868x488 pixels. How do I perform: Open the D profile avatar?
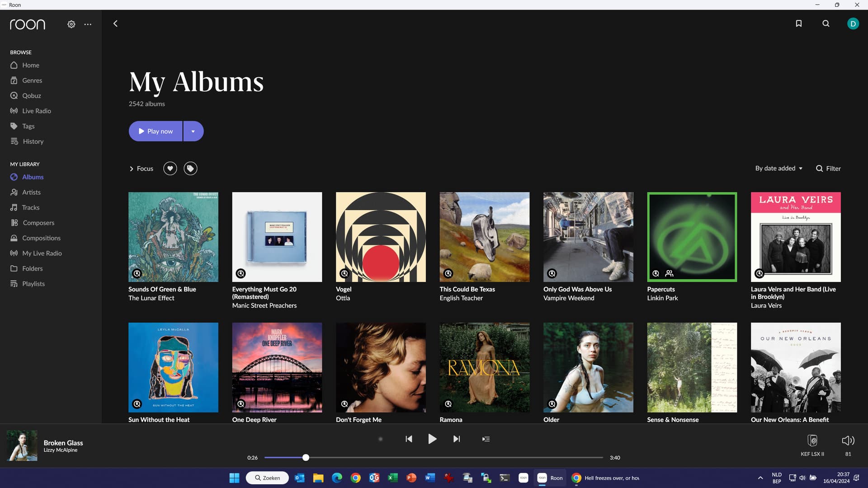coord(853,23)
